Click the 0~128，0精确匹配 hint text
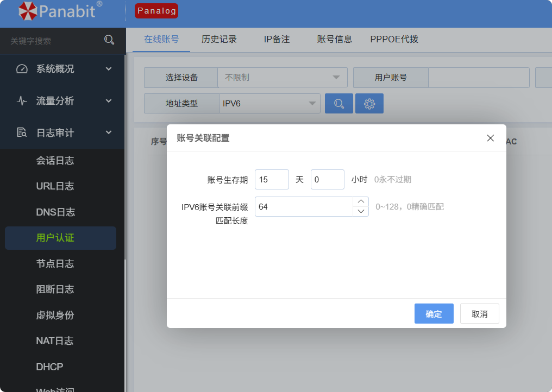This screenshot has height=392, width=552. pos(410,206)
